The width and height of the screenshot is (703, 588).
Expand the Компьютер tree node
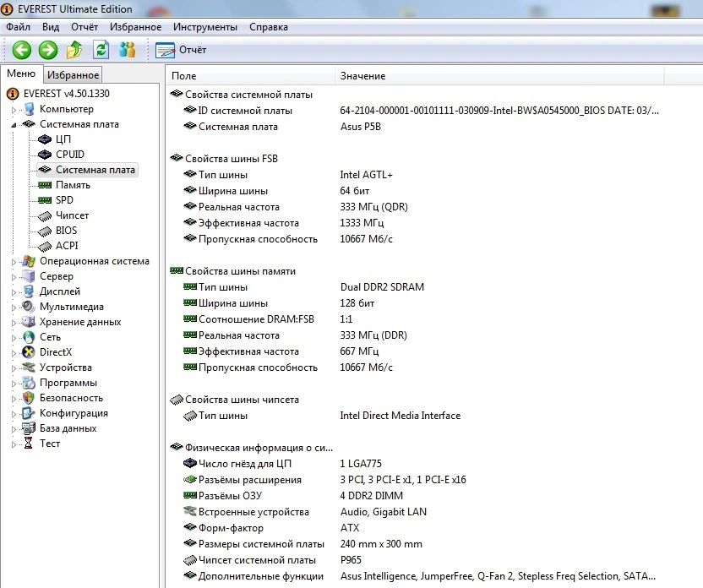[14, 109]
